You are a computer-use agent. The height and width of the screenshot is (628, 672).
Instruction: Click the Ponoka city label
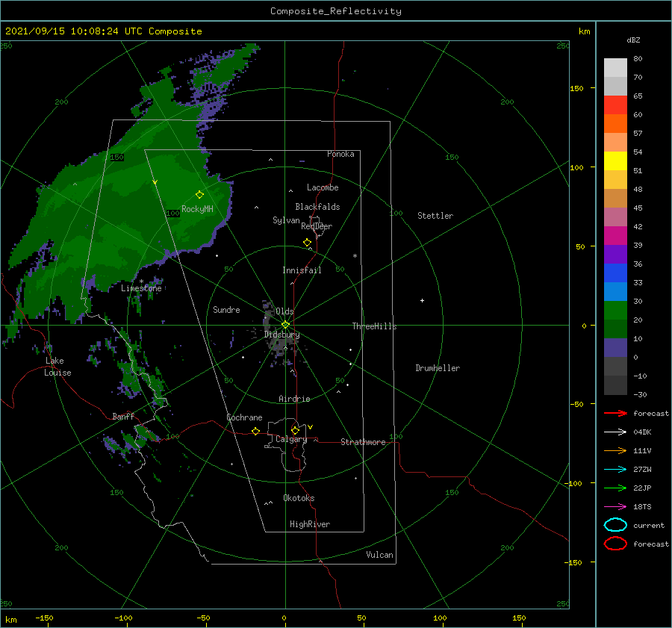click(x=340, y=154)
